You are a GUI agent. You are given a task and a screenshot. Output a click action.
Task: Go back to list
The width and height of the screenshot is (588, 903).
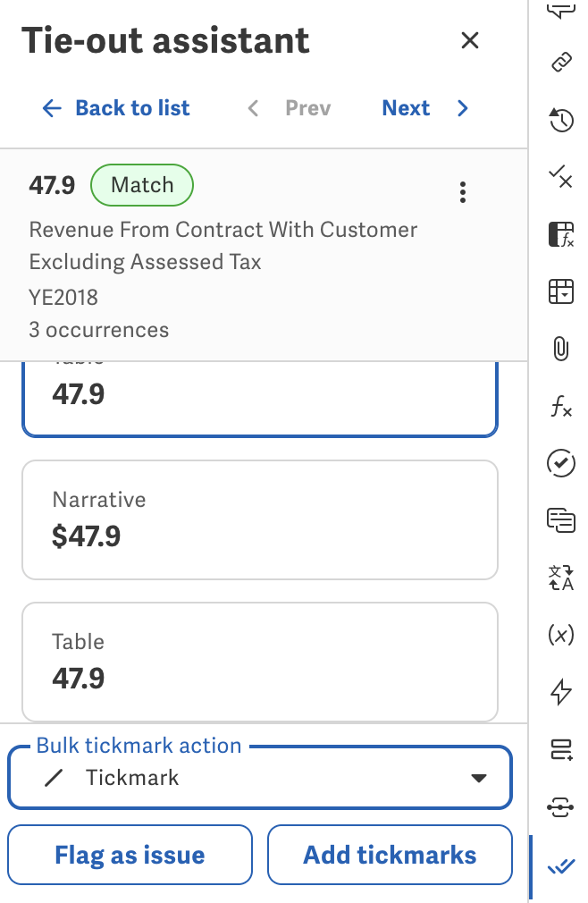(115, 107)
